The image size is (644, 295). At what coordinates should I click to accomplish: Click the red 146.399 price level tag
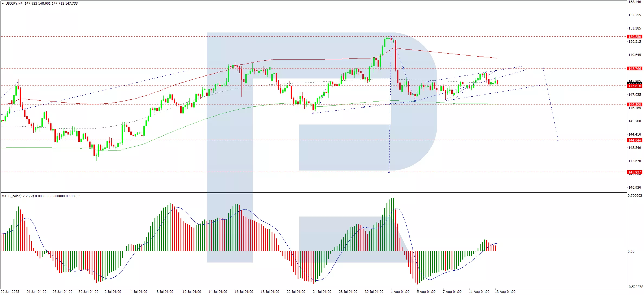click(x=635, y=105)
